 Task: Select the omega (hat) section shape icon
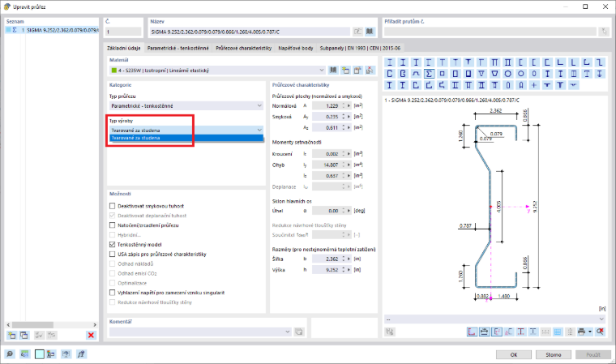pyautogui.click(x=416, y=74)
